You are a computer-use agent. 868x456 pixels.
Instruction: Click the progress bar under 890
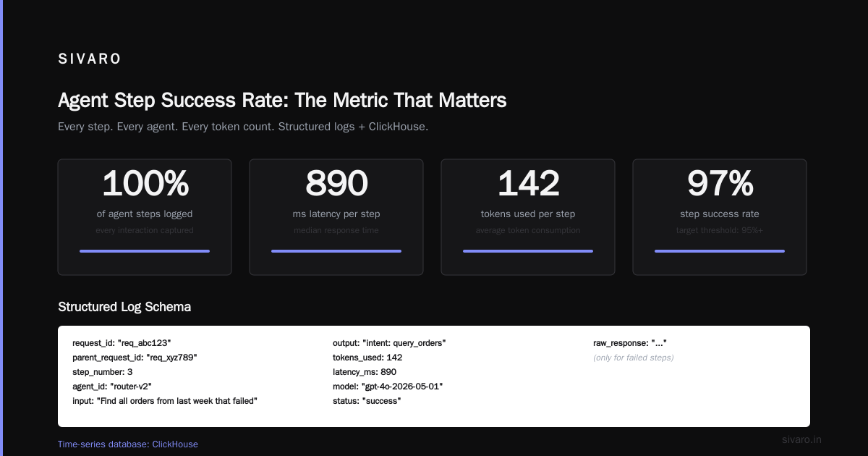point(336,251)
